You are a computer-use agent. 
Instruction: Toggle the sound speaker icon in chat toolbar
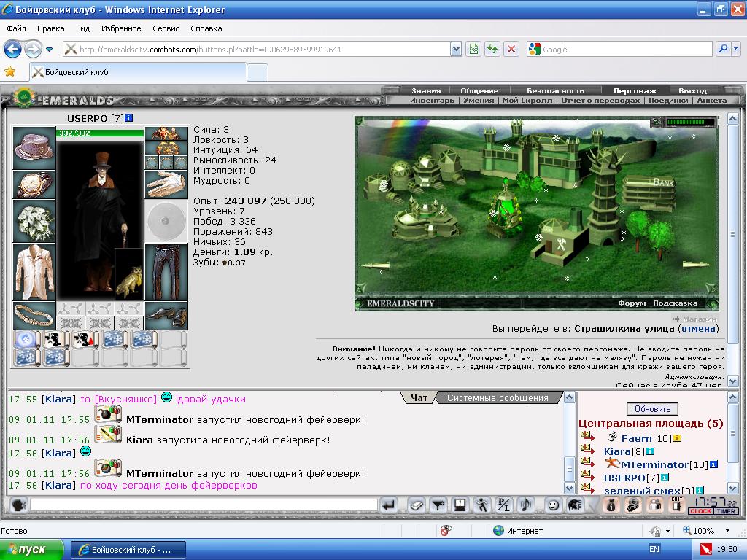(526, 505)
